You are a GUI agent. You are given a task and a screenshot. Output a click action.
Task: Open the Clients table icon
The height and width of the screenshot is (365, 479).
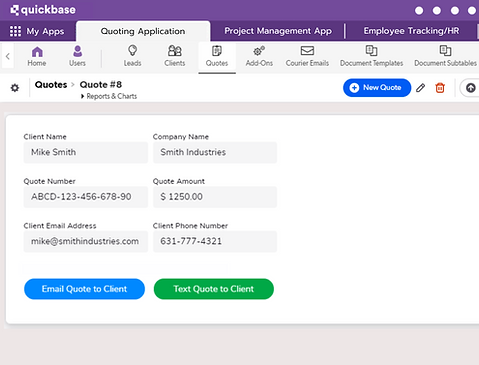tap(175, 51)
